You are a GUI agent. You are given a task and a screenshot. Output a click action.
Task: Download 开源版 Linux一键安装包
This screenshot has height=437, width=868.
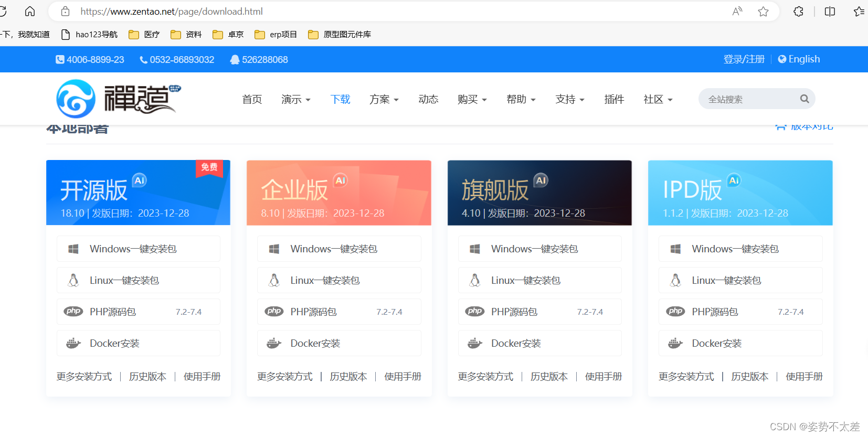pos(139,280)
